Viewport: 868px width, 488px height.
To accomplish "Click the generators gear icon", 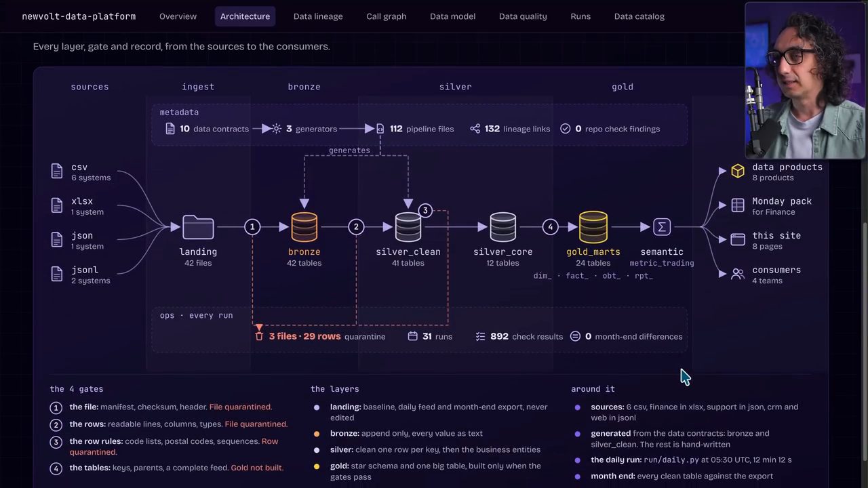I will coord(277,129).
